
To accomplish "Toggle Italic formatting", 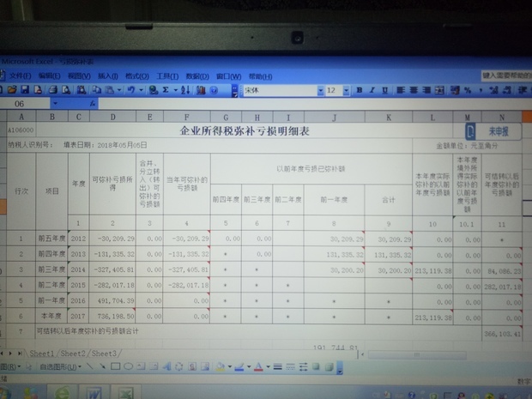I will coord(372,90).
